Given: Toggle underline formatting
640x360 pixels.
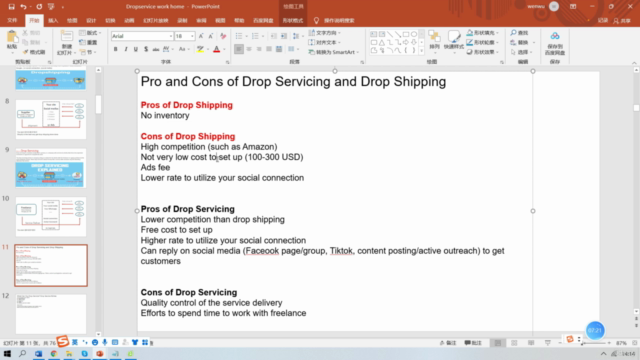Looking at the screenshot, I should point(136,49).
